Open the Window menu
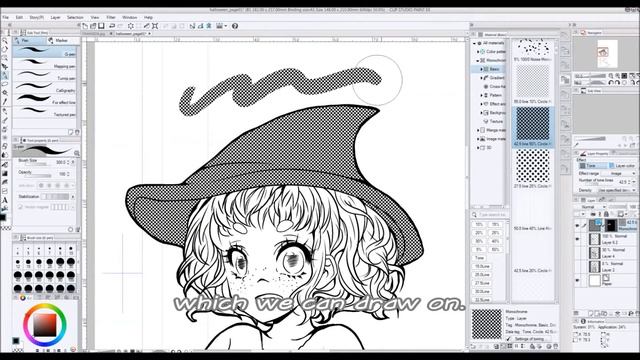Image resolution: width=640 pixels, height=360 pixels. click(x=130, y=18)
